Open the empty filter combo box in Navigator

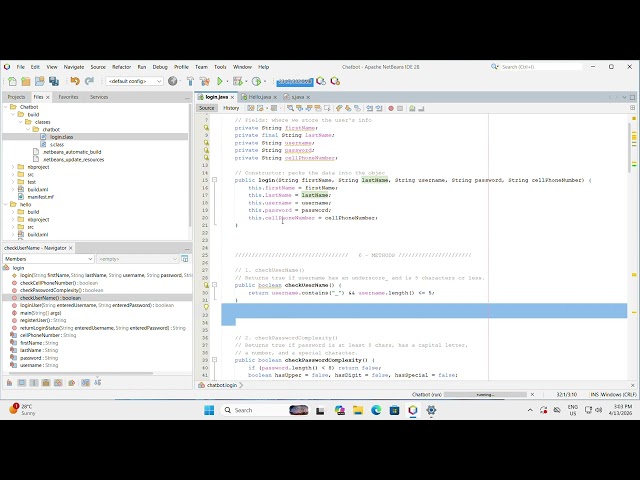click(x=138, y=259)
